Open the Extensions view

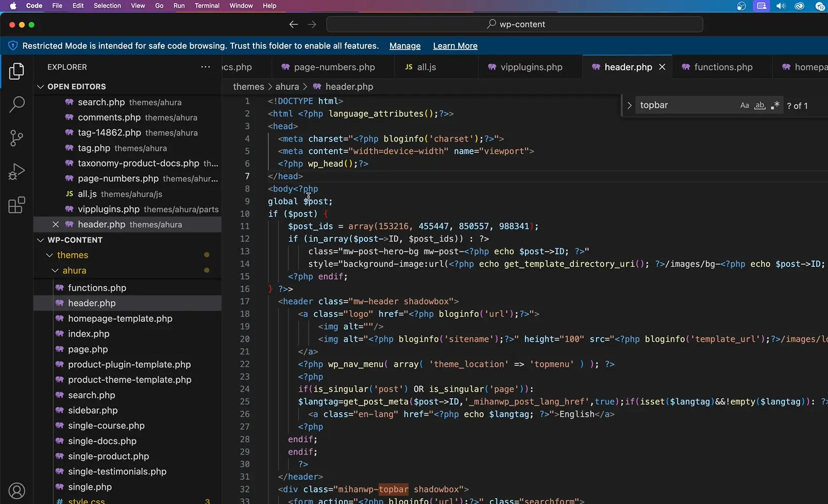pyautogui.click(x=16, y=205)
